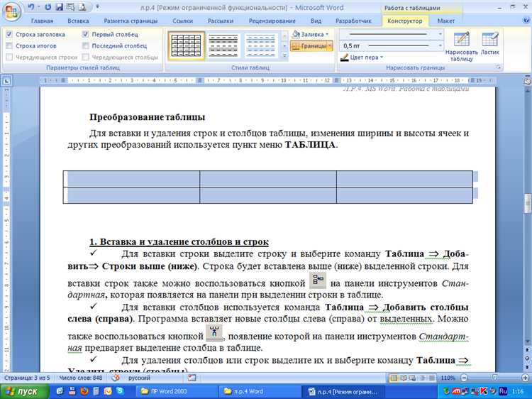The image size is (532, 399).
Task: Open the Границы borders dropdown
Action: [x=311, y=45]
